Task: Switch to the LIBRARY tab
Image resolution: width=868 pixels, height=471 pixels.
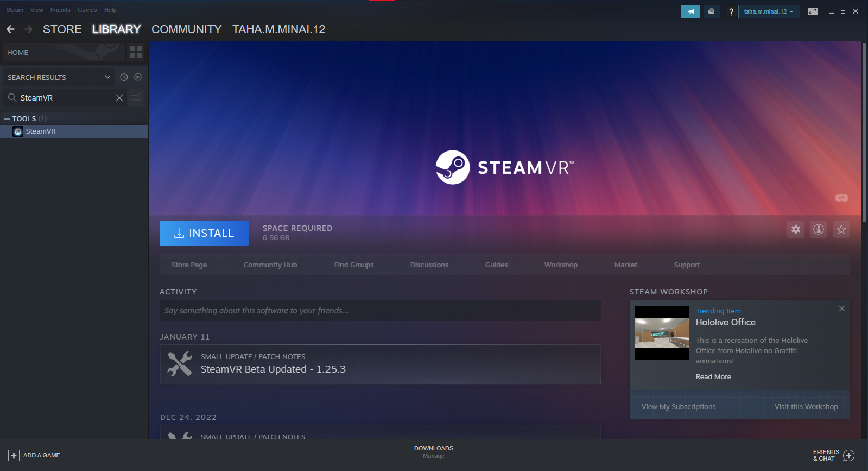Action: [116, 29]
